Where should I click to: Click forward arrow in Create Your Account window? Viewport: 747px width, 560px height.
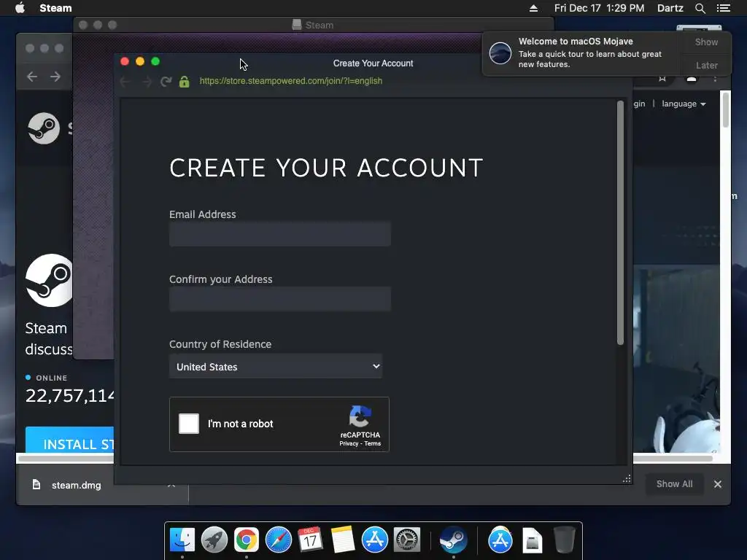147,82
